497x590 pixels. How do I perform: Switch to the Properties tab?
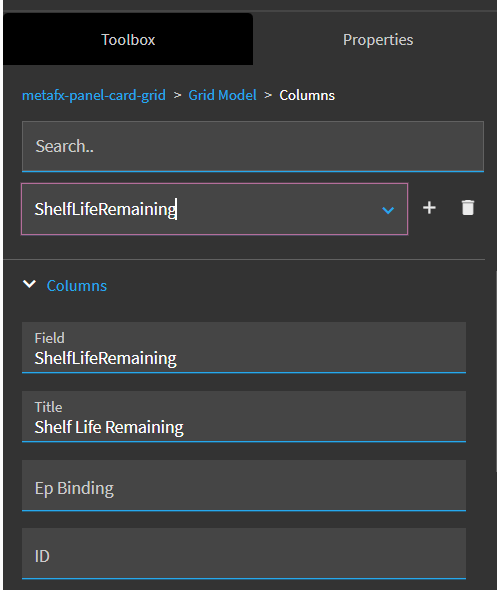click(378, 40)
